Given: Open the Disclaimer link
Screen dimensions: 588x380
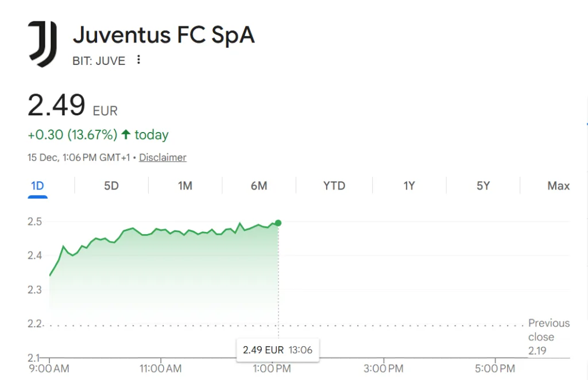Looking at the screenshot, I should [x=163, y=157].
